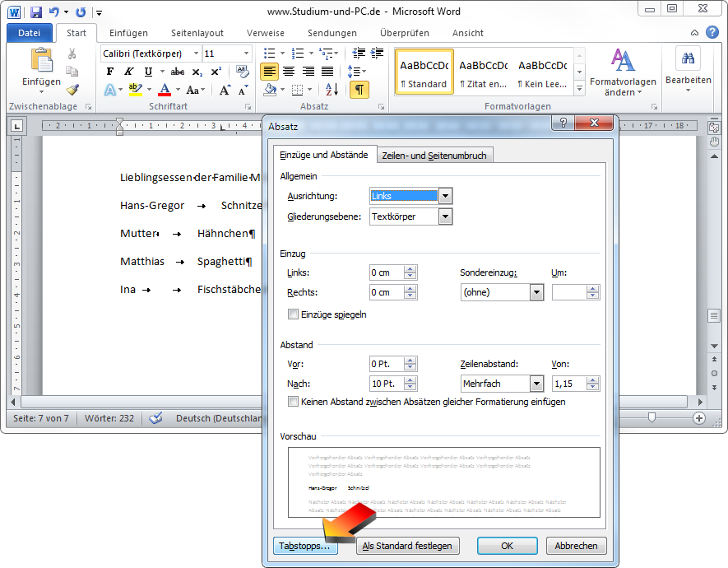This screenshot has width=728, height=568.
Task: Click the Copy icon in Zwischenablage
Action: [x=72, y=71]
